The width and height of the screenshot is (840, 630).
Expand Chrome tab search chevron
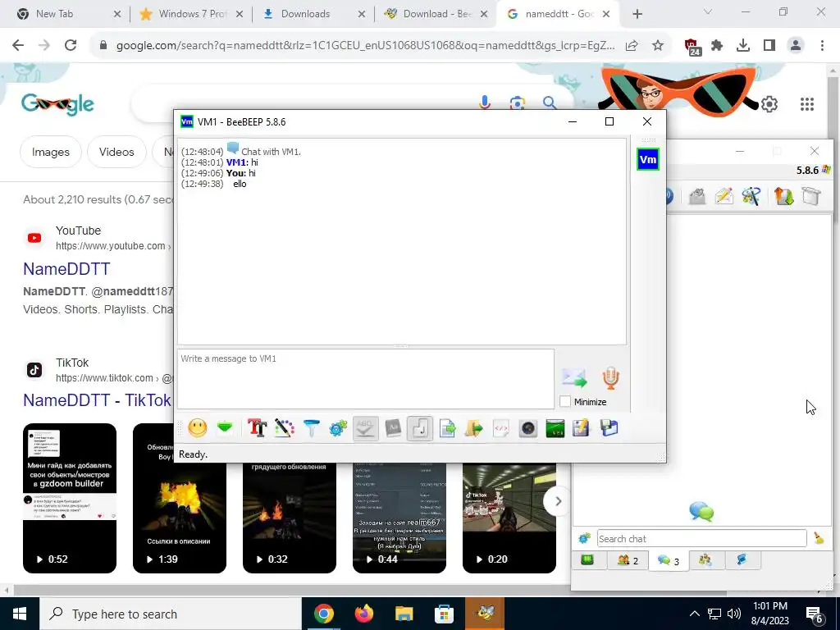[x=708, y=12]
